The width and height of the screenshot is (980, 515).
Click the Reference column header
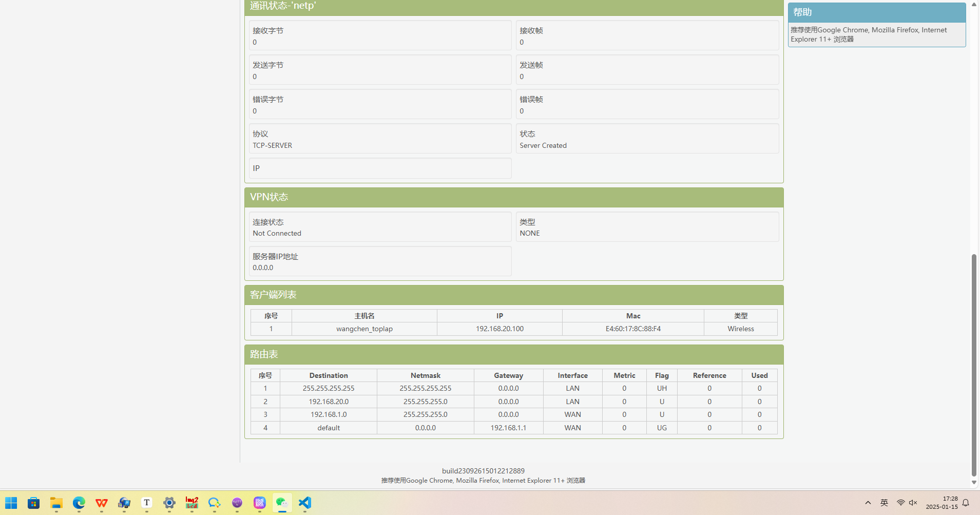(709, 375)
